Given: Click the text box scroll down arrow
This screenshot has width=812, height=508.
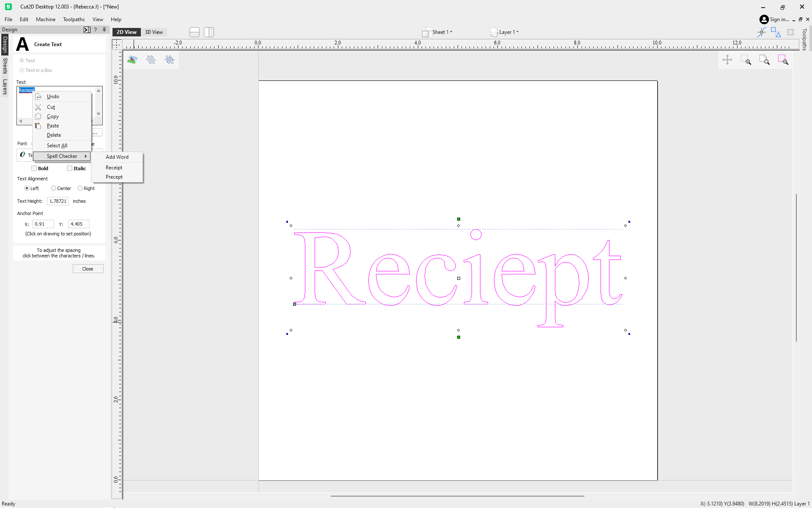Looking at the screenshot, I should click(x=99, y=114).
